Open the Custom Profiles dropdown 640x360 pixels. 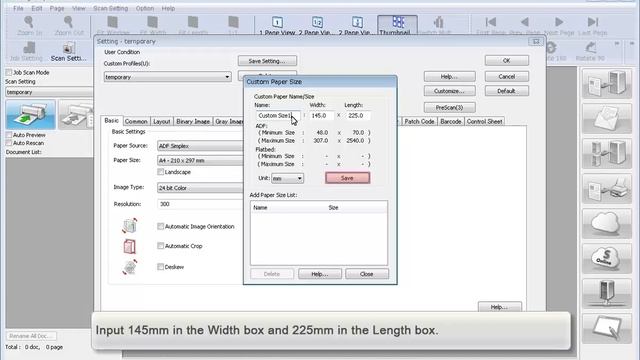(x=168, y=77)
